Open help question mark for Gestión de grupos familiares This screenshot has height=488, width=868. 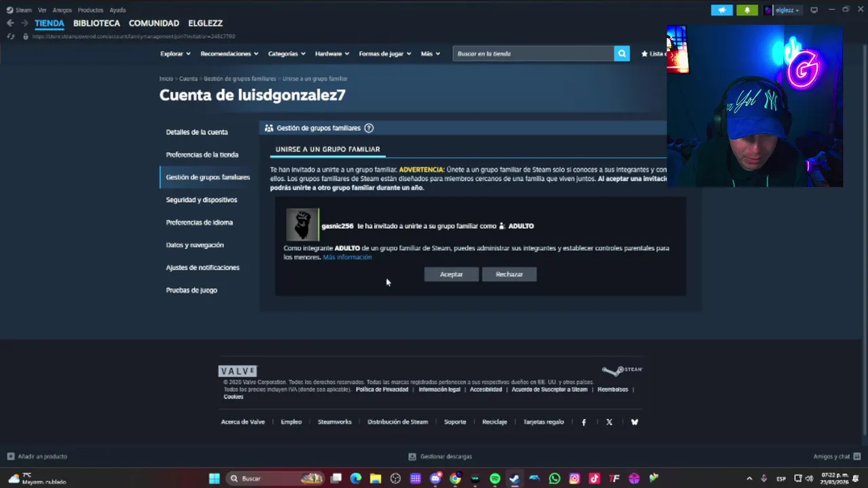click(x=369, y=128)
